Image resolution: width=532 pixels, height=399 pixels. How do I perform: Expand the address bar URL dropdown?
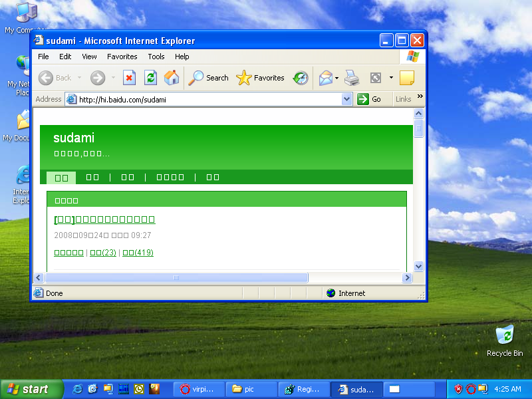[346, 99]
